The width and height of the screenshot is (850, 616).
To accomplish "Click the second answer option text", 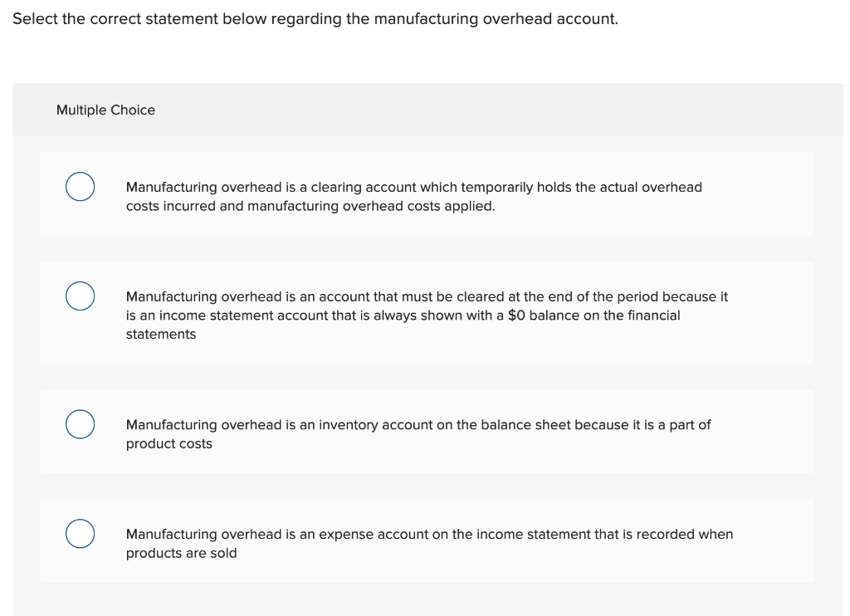I will [x=427, y=315].
